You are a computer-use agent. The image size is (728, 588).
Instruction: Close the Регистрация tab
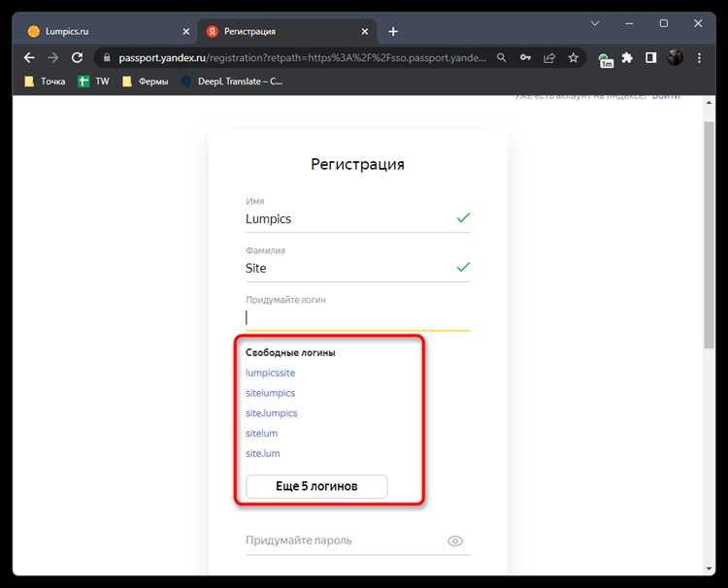coord(364,32)
